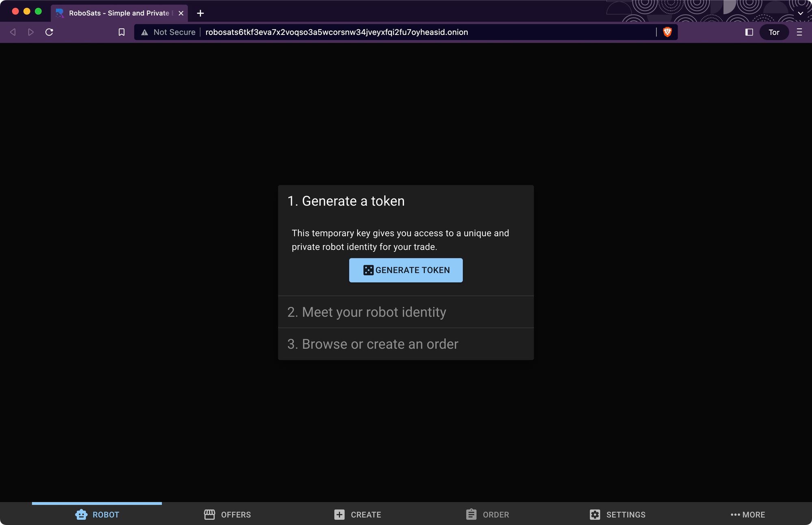Image resolution: width=812 pixels, height=525 pixels.
Task: Go back to previous page
Action: click(x=13, y=32)
